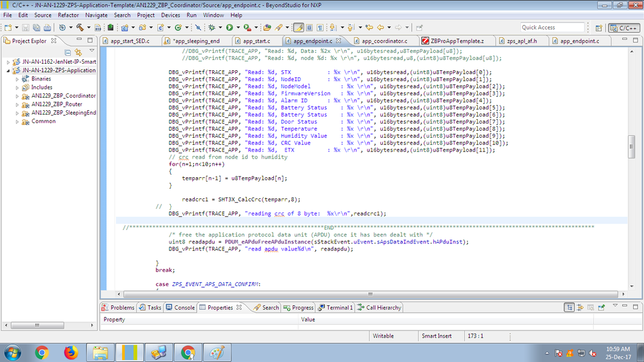Click editor vertical scrollbar thumb
The image size is (644, 362).
pyautogui.click(x=632, y=146)
